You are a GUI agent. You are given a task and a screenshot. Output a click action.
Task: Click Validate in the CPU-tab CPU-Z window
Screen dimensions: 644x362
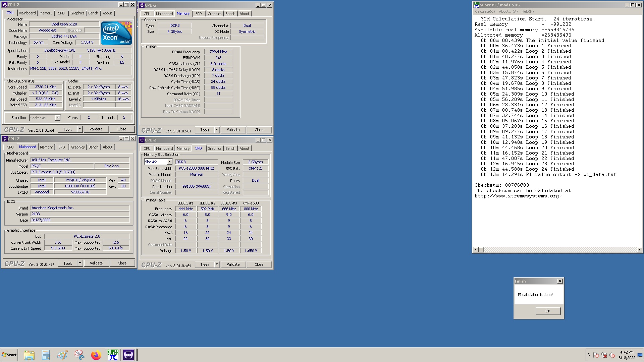tap(96, 129)
